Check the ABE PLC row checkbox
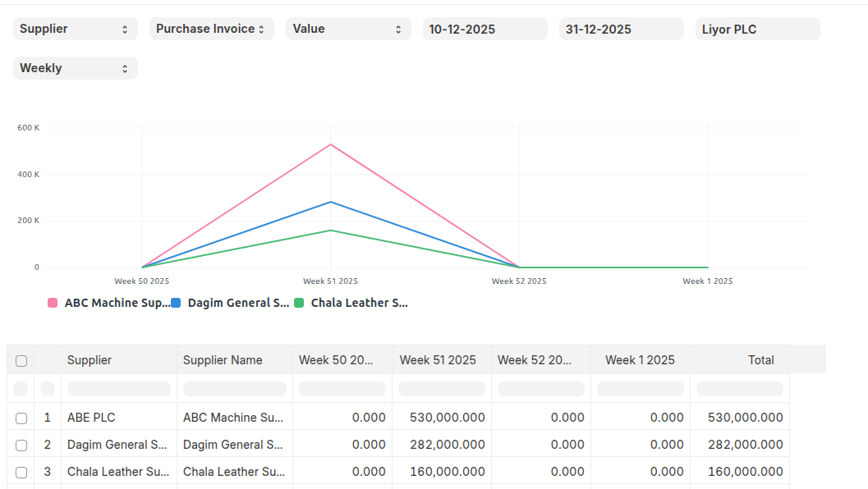 [x=21, y=418]
